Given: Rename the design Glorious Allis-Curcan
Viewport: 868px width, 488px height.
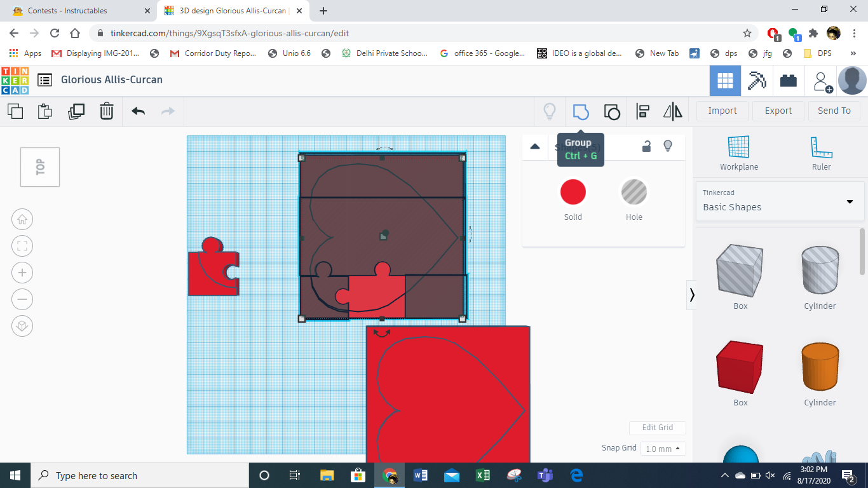Looking at the screenshot, I should tap(112, 80).
